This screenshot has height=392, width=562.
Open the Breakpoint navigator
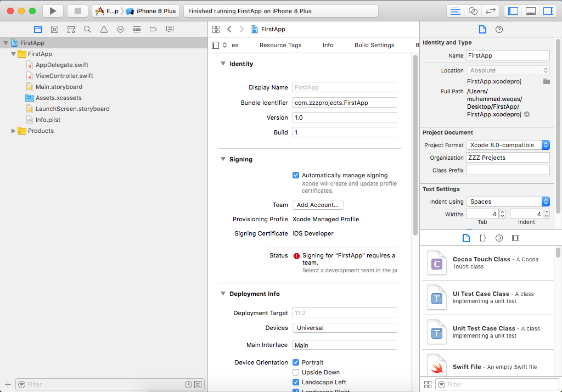[x=153, y=30]
